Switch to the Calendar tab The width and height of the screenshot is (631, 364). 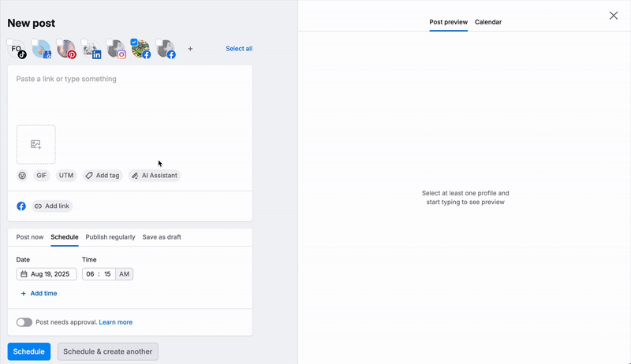click(x=488, y=22)
